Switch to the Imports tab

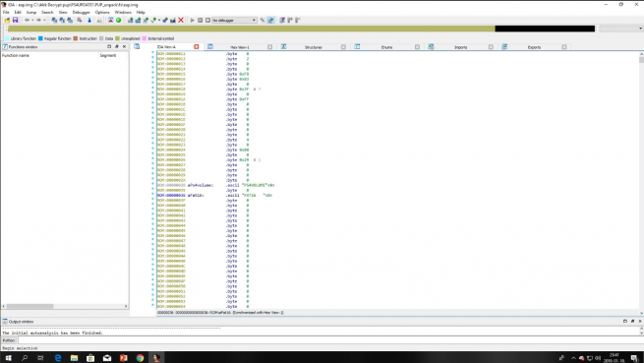point(460,47)
